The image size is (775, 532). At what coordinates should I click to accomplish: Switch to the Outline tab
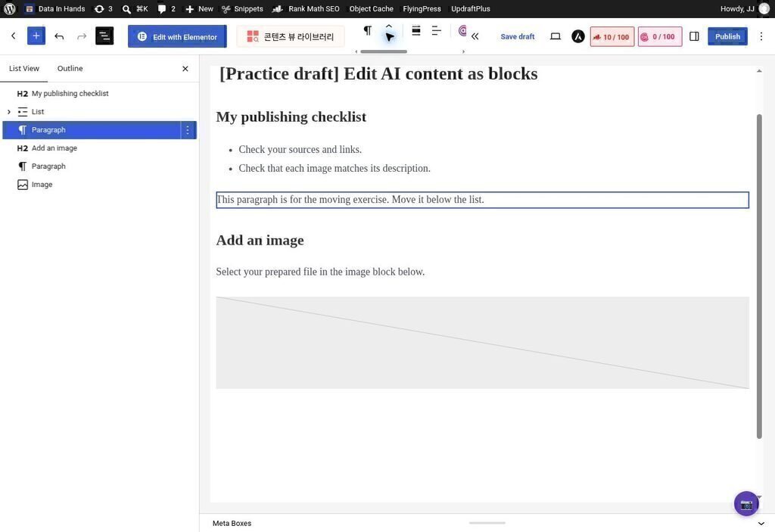[70, 68]
